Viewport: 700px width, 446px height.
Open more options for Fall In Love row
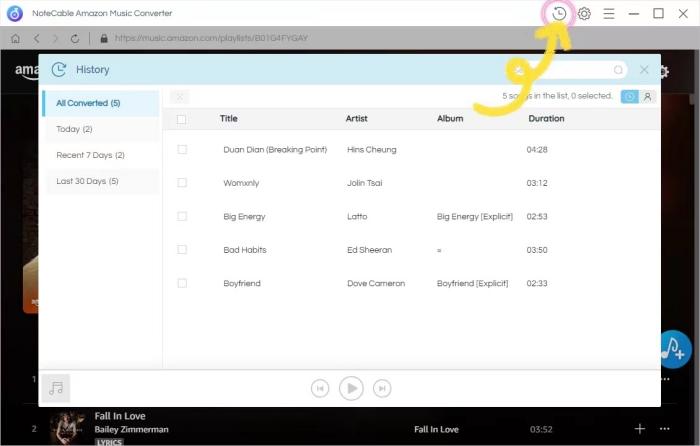tap(664, 429)
